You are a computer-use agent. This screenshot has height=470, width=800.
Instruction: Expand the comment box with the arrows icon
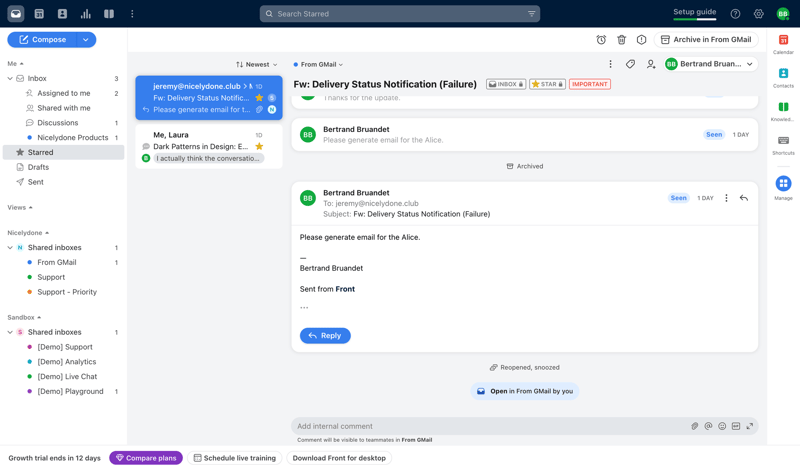click(x=749, y=426)
